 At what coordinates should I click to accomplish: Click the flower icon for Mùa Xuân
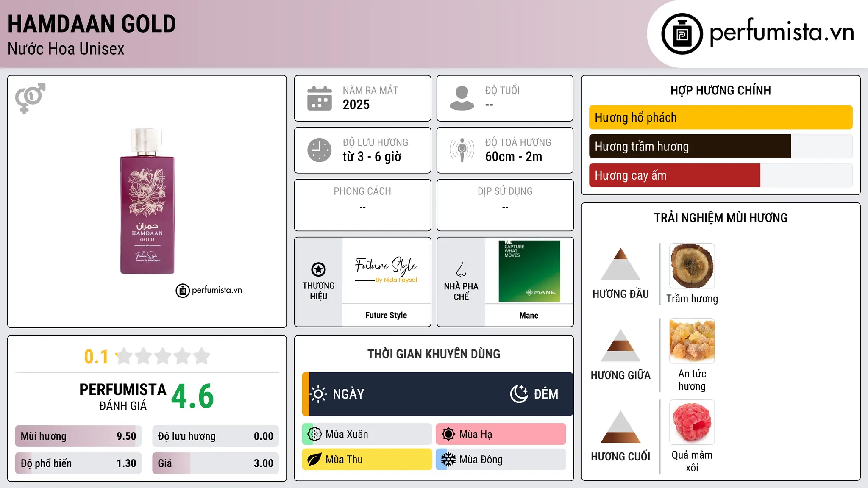(314, 434)
